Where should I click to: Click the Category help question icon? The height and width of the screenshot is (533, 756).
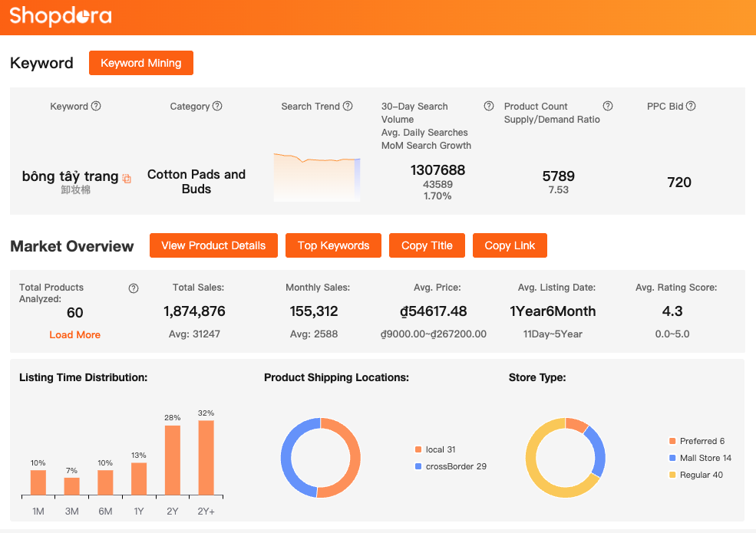click(x=217, y=107)
